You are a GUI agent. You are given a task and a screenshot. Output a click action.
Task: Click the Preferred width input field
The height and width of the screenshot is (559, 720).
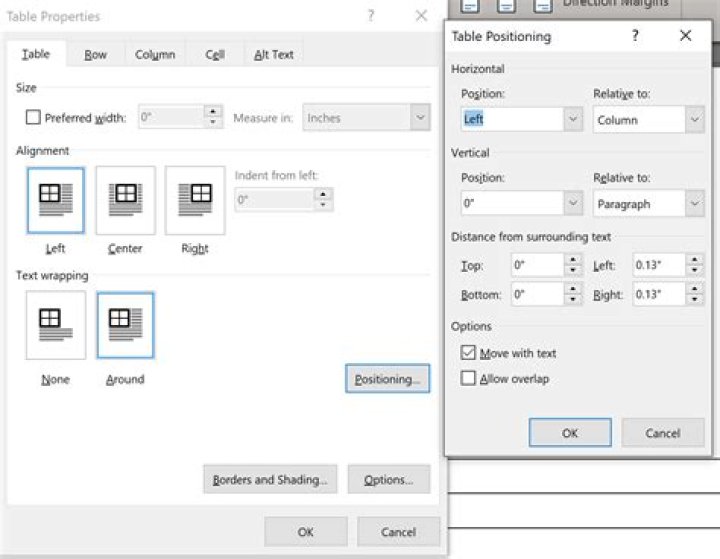tap(171, 117)
